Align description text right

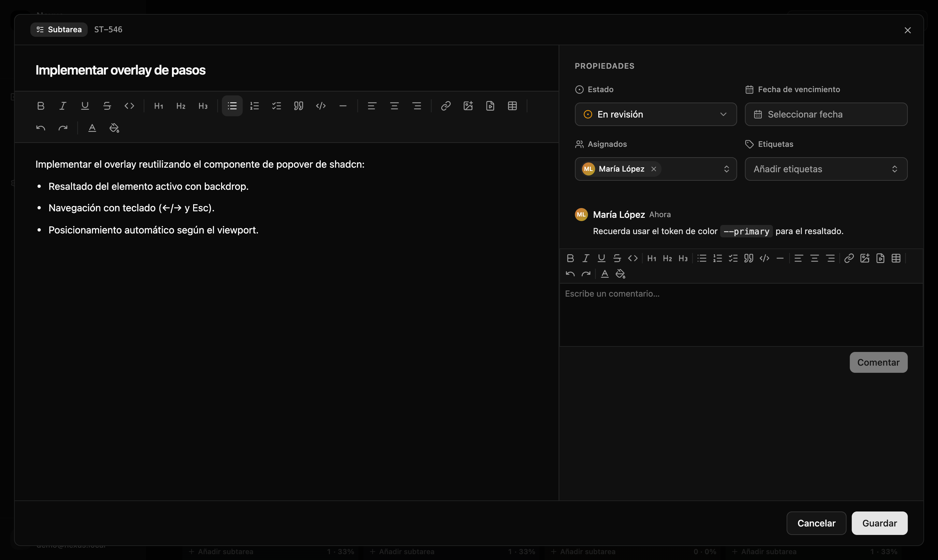click(x=417, y=106)
